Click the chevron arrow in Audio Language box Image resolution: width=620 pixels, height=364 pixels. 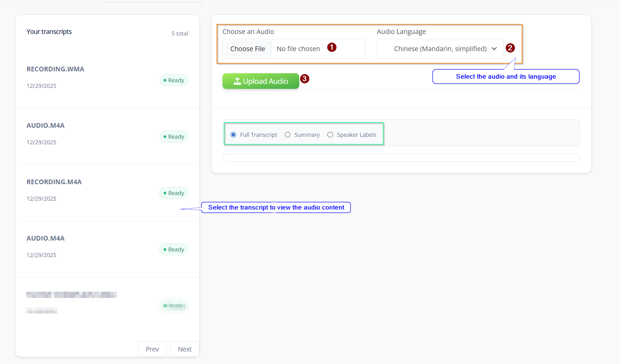tap(494, 49)
